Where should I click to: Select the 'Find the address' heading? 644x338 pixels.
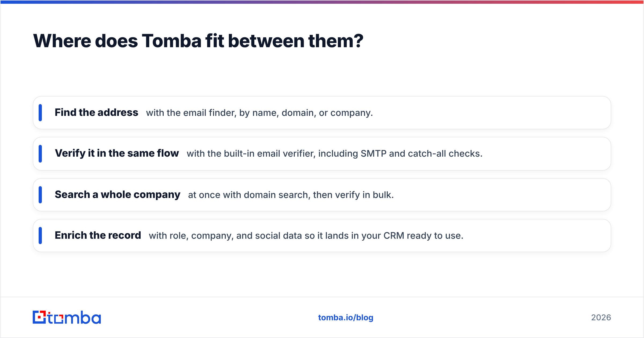coord(96,112)
